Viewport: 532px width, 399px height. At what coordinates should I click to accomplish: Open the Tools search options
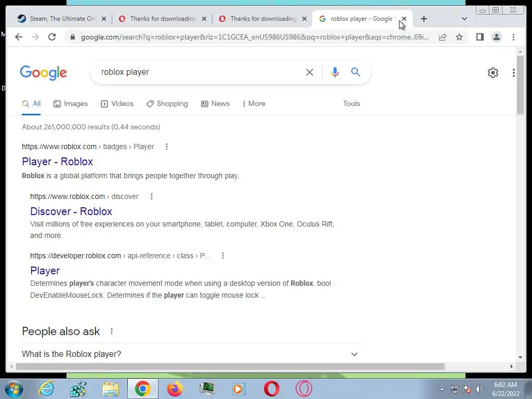coord(352,104)
